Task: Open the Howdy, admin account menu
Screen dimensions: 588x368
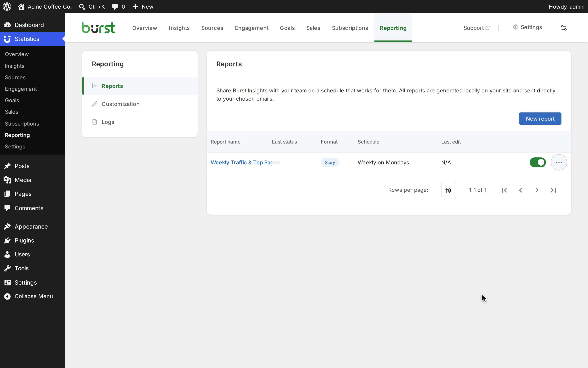Action: pyautogui.click(x=566, y=7)
